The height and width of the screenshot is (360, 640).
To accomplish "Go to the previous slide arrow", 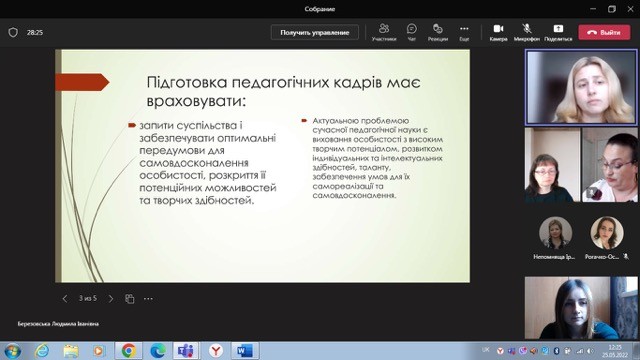I will click(x=65, y=299).
